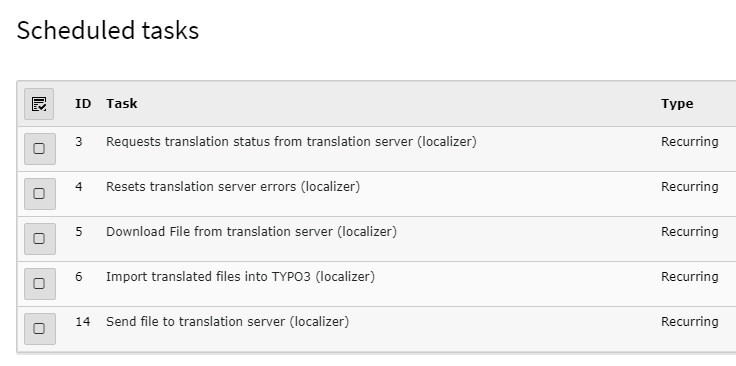Click the Scheduled tasks heading
Viewport: 736px width, 366px height.
pos(108,30)
